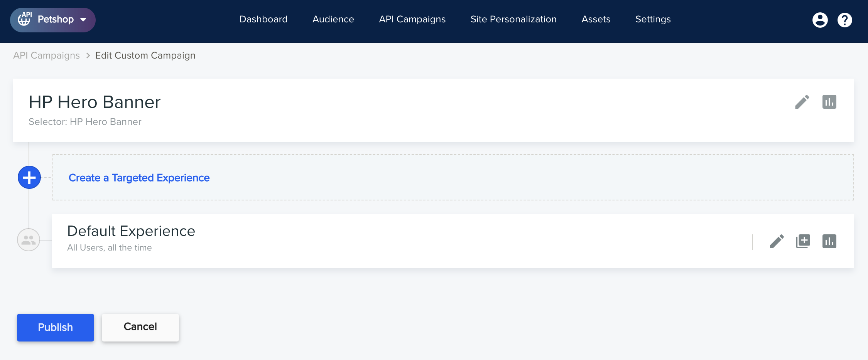
Task: Go to the Dashboard menu
Action: (263, 19)
